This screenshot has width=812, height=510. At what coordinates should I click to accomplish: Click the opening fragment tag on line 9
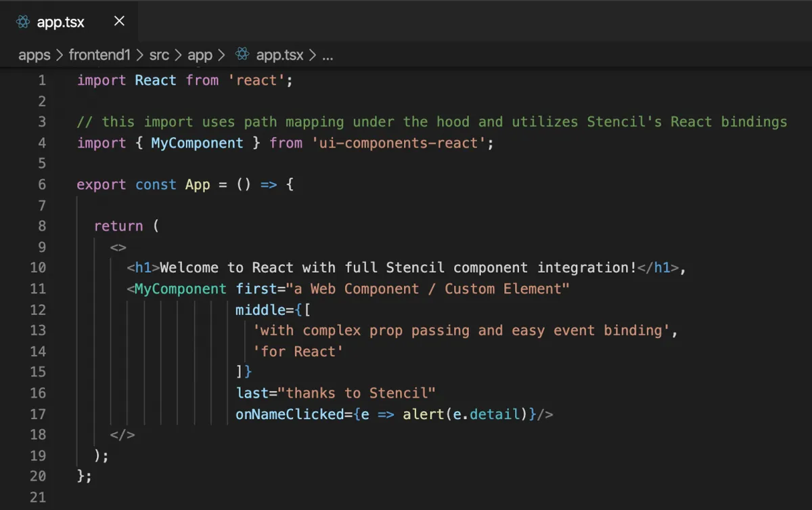(118, 247)
